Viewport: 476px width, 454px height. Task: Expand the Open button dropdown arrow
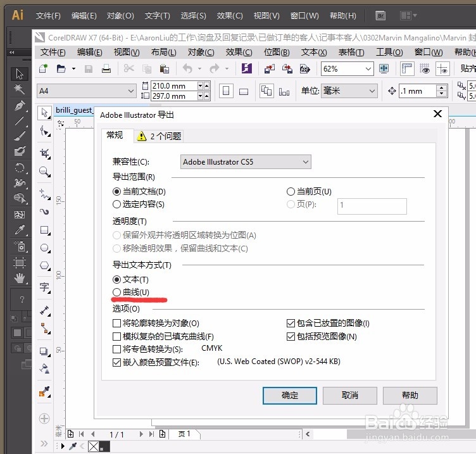point(73,69)
